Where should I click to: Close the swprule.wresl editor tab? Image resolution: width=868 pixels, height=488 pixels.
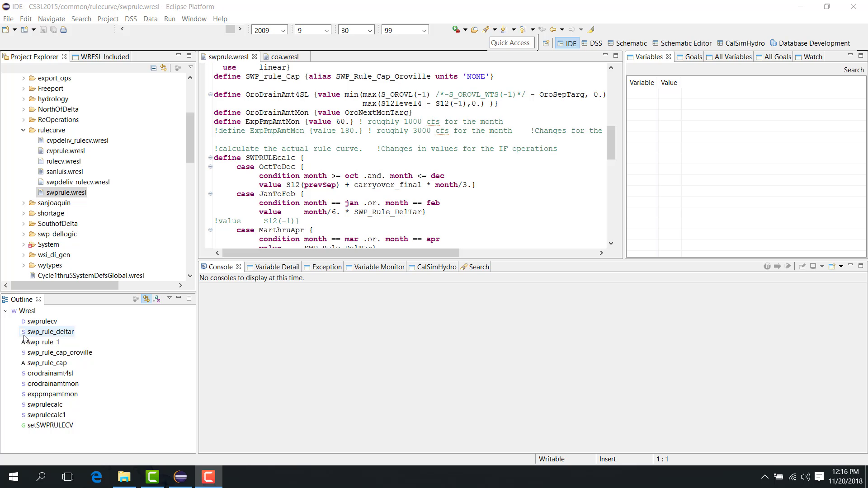pos(255,56)
